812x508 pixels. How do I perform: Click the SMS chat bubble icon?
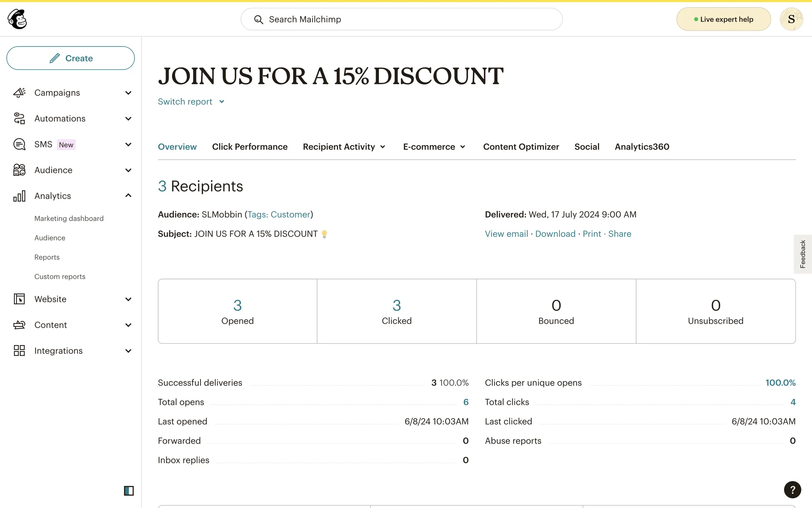pos(19,144)
